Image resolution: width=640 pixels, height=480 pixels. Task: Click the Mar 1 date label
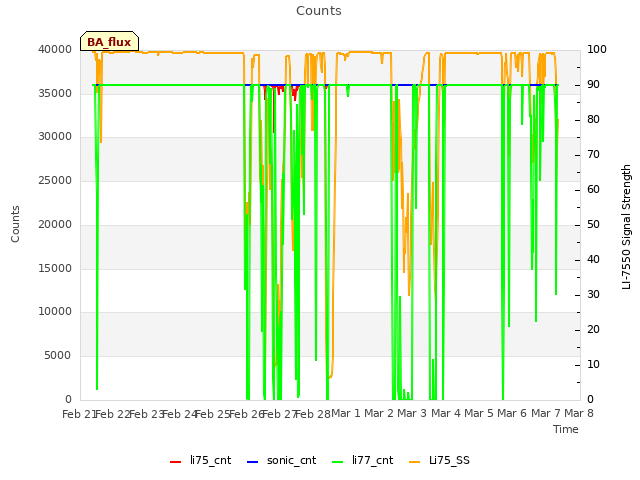[x=346, y=413]
